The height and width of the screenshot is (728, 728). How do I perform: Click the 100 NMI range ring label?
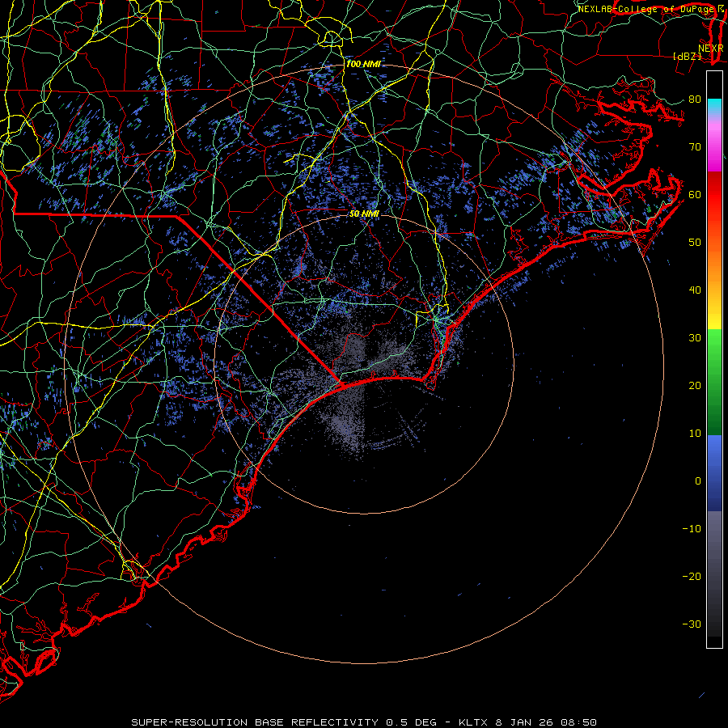363,64
